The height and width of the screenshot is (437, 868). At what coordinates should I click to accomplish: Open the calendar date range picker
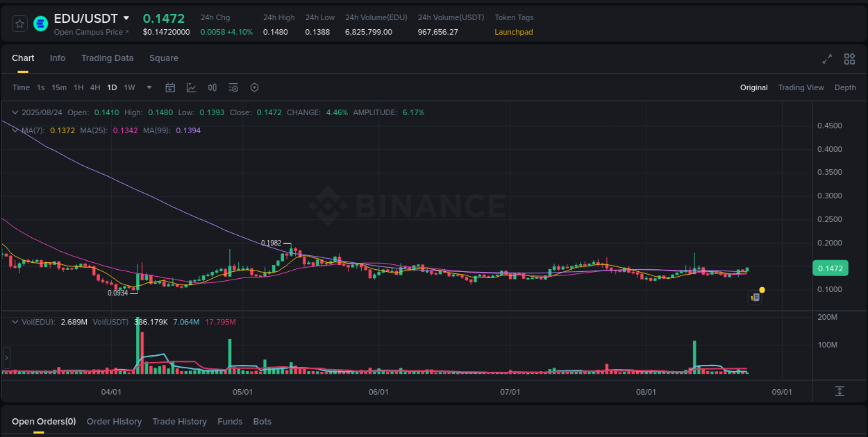[x=170, y=87]
